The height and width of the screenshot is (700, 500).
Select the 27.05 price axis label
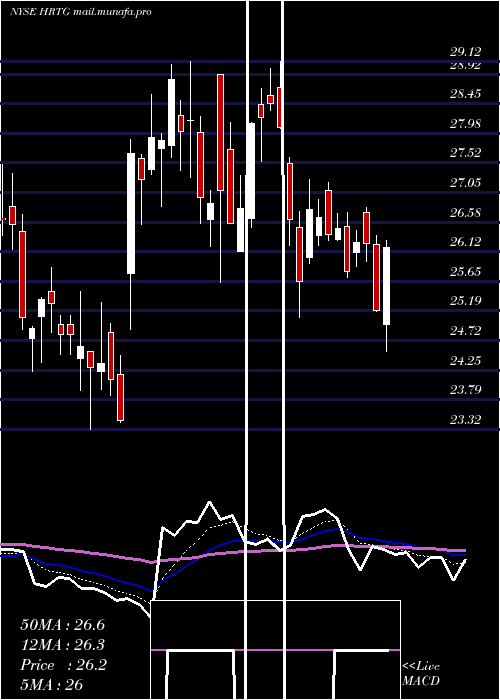click(x=466, y=183)
